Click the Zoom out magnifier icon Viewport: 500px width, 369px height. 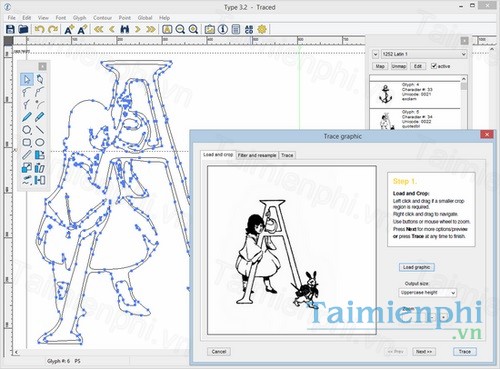click(x=180, y=29)
